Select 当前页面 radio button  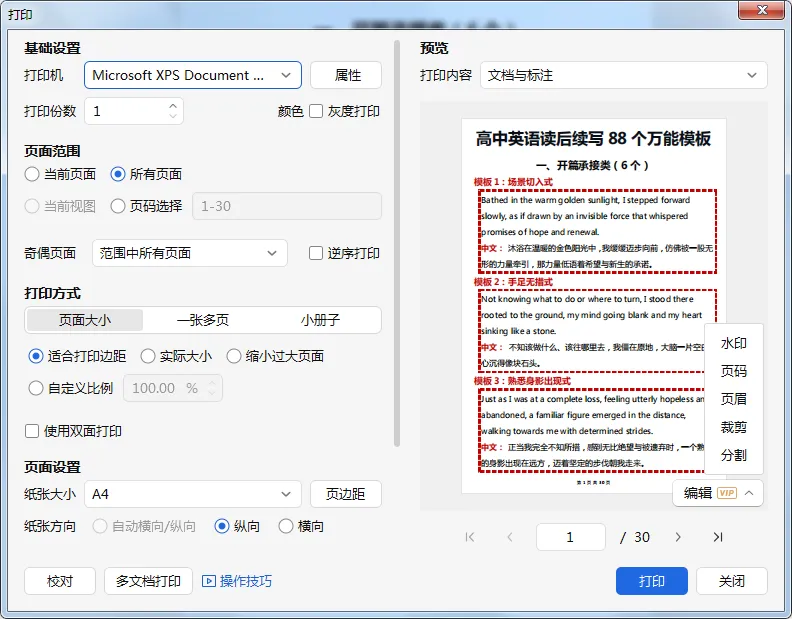coord(32,174)
